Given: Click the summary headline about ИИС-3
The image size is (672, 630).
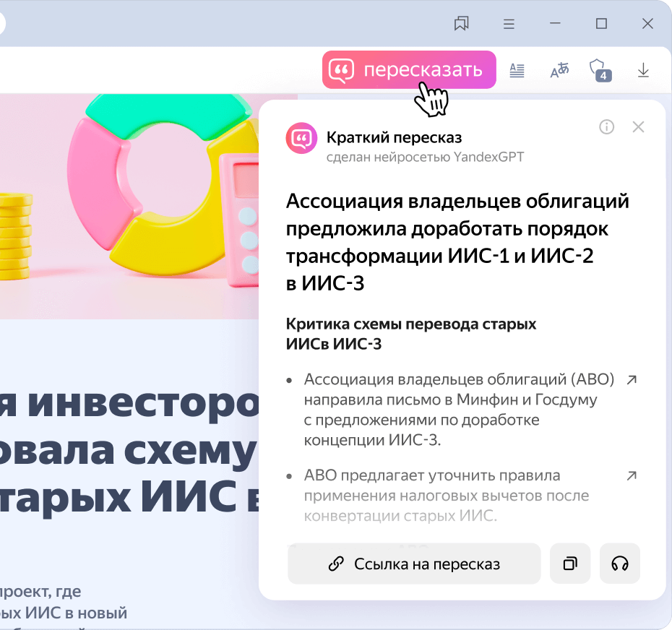Looking at the screenshot, I should point(457,242).
